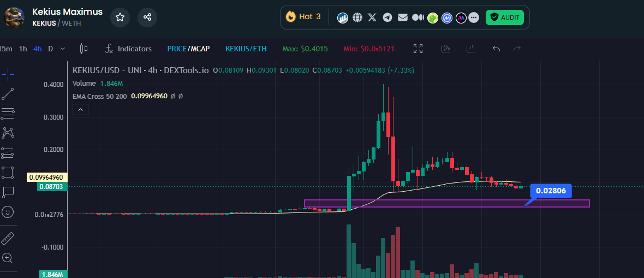Open the Telegram channel icon
Viewport: 644px width, 278px height.
point(387,17)
